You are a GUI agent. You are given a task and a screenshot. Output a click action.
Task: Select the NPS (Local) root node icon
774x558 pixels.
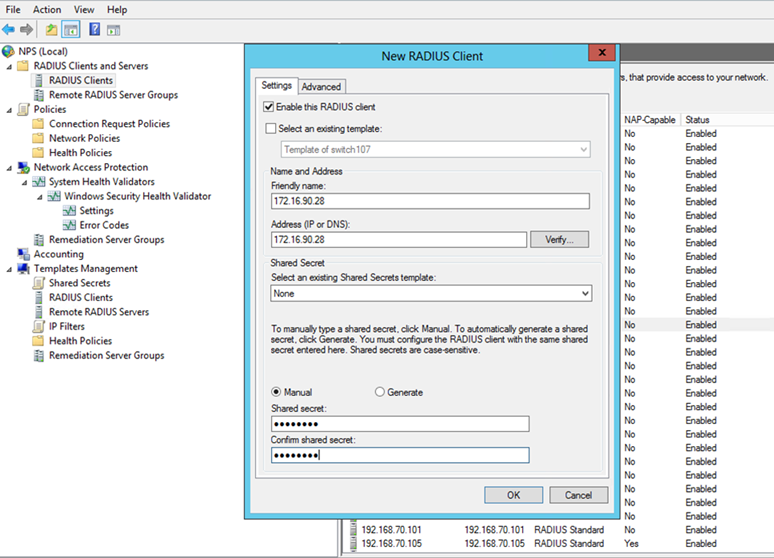(x=9, y=51)
